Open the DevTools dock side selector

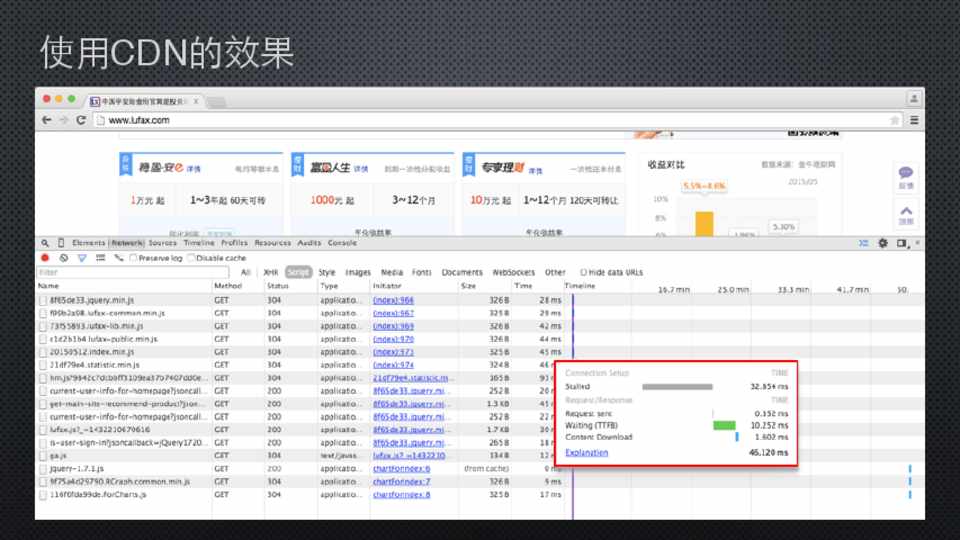point(901,243)
